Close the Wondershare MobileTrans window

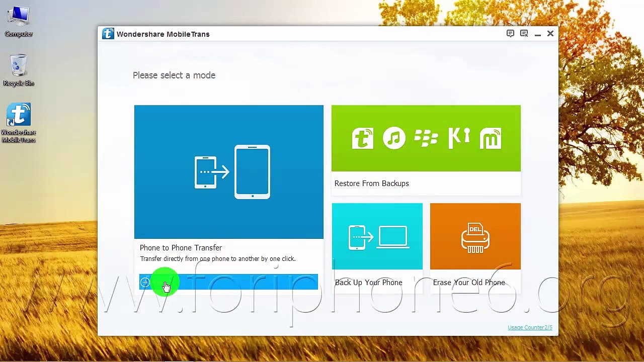[x=550, y=34]
